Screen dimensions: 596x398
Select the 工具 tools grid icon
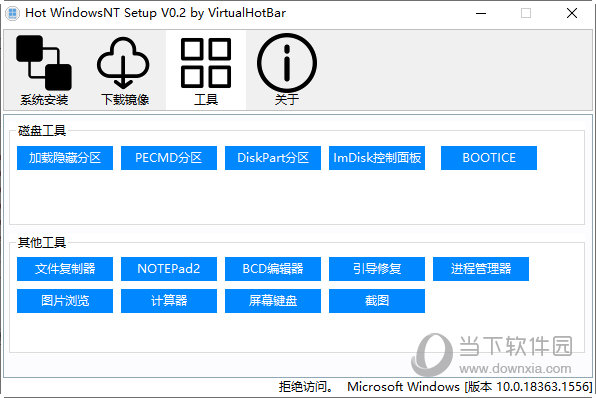(206, 70)
